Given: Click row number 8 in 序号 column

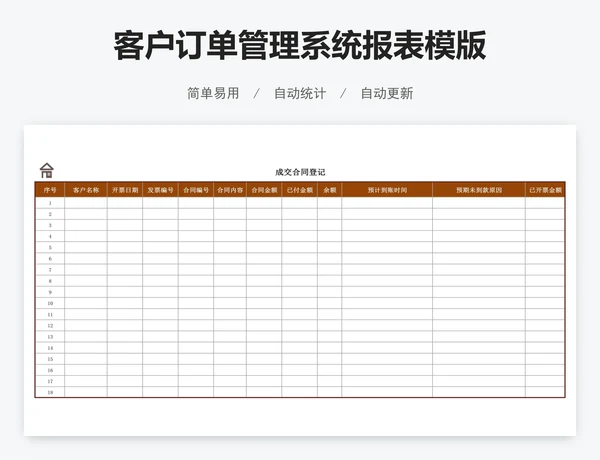Looking at the screenshot, I should [50, 281].
